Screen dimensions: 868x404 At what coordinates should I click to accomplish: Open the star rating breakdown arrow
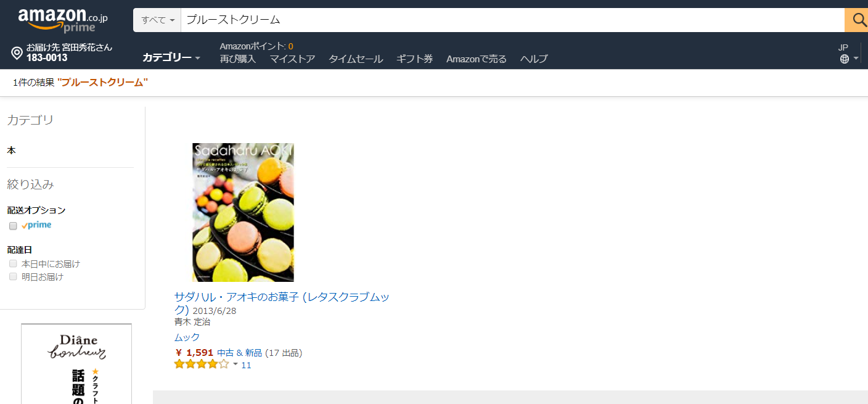(235, 365)
